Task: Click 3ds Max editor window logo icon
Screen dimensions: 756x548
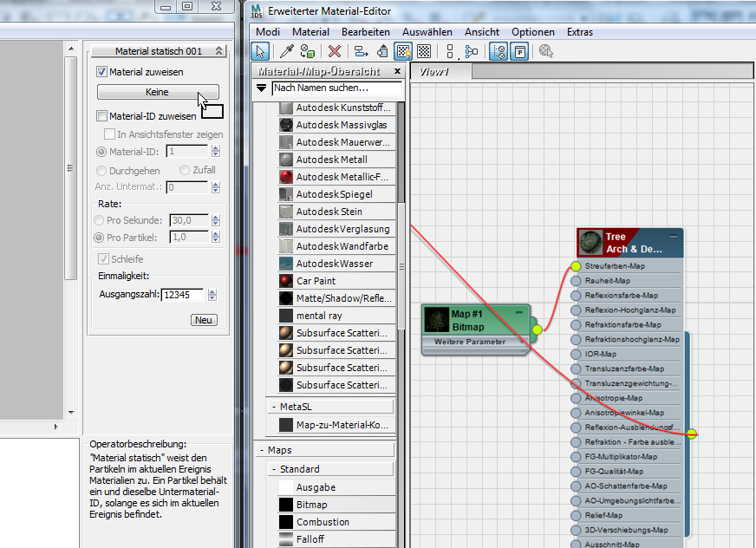Action: click(x=257, y=11)
